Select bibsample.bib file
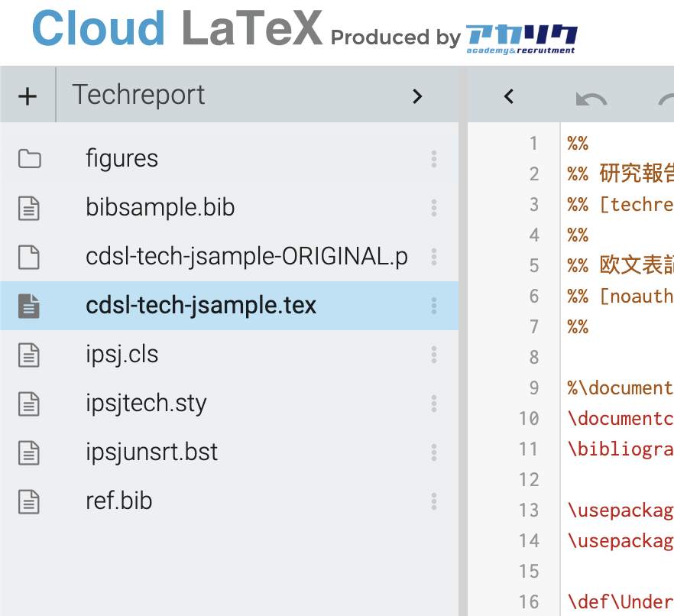The height and width of the screenshot is (616, 674). (x=160, y=208)
